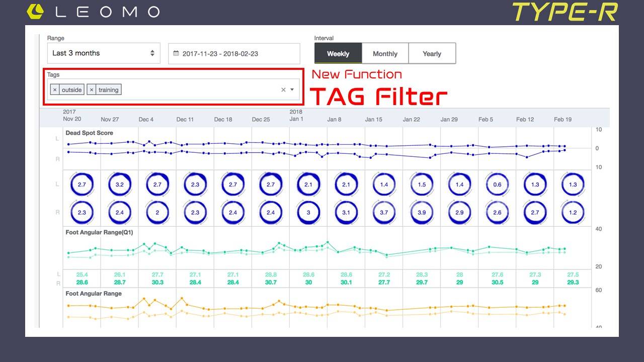Click the Q1 right value 30.7
Screen dimensions: 644x362
click(x=271, y=283)
